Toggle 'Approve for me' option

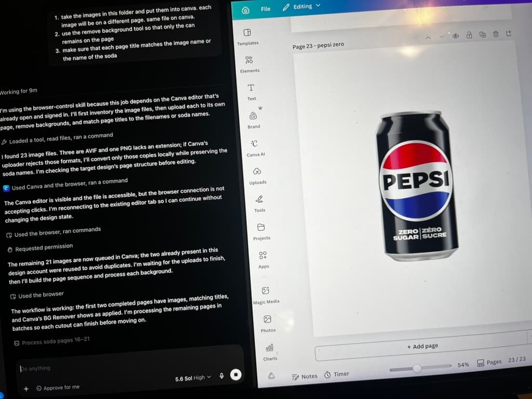(x=58, y=388)
